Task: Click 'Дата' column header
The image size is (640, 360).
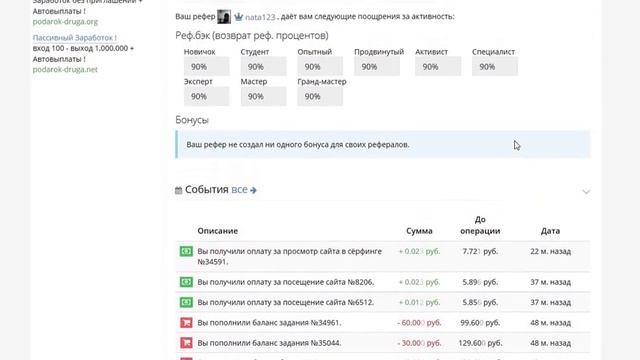Action: tap(550, 231)
